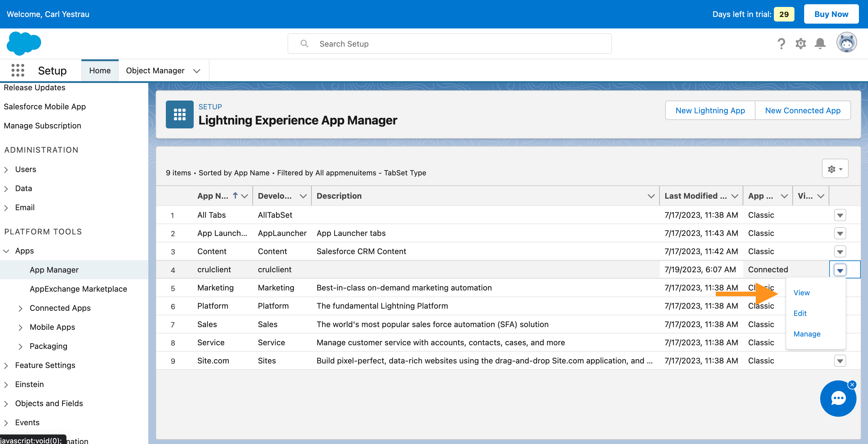Choose Edit from the row menu

coord(800,313)
